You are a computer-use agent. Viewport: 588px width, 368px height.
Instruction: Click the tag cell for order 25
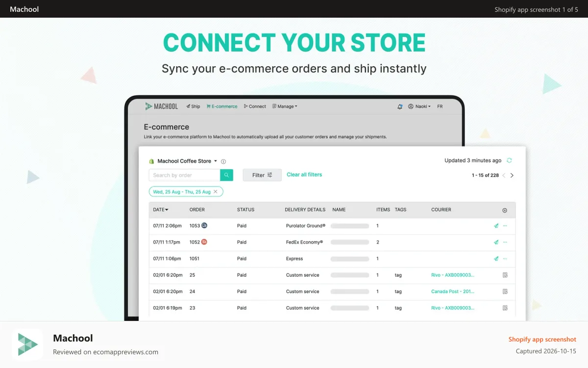[398, 275]
